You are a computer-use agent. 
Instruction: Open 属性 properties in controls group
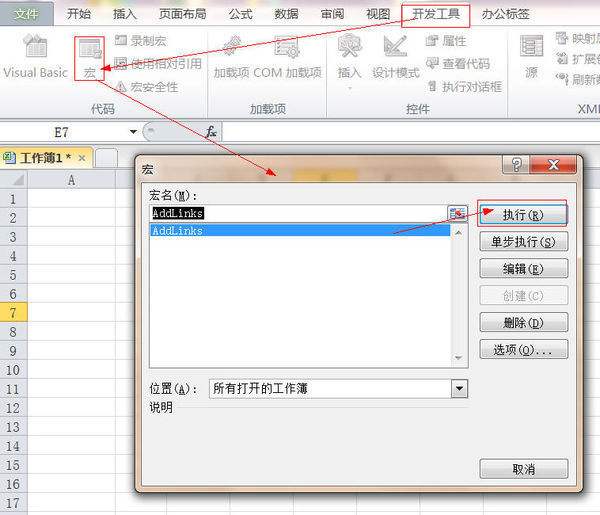pyautogui.click(x=446, y=40)
